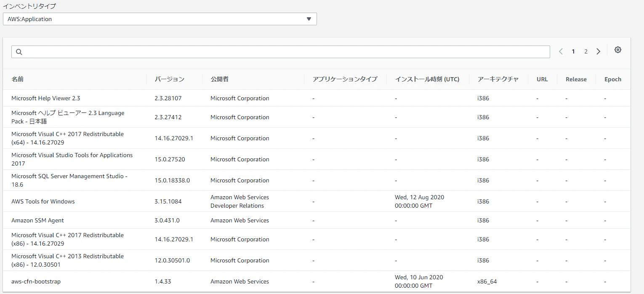
Task: Open the inventory type AWS:Application dropdown
Action: [x=160, y=19]
